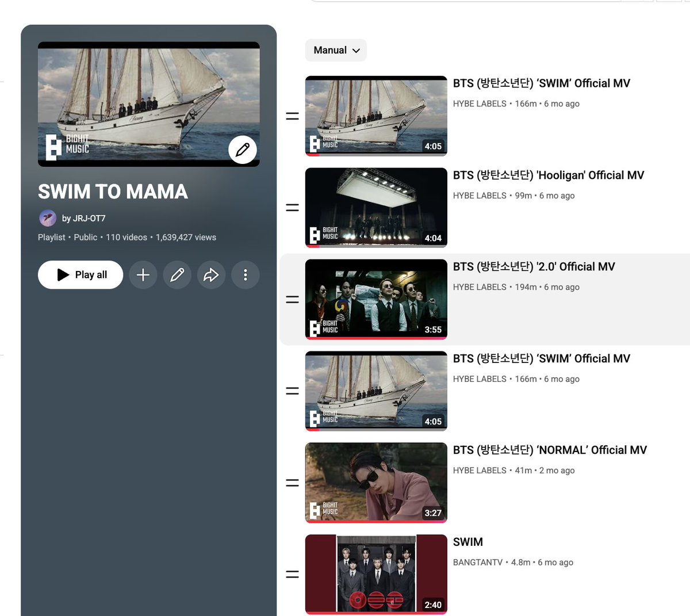Click second SWIM MV thumbnail below '2.0' MV
The width and height of the screenshot is (690, 616).
click(x=376, y=391)
